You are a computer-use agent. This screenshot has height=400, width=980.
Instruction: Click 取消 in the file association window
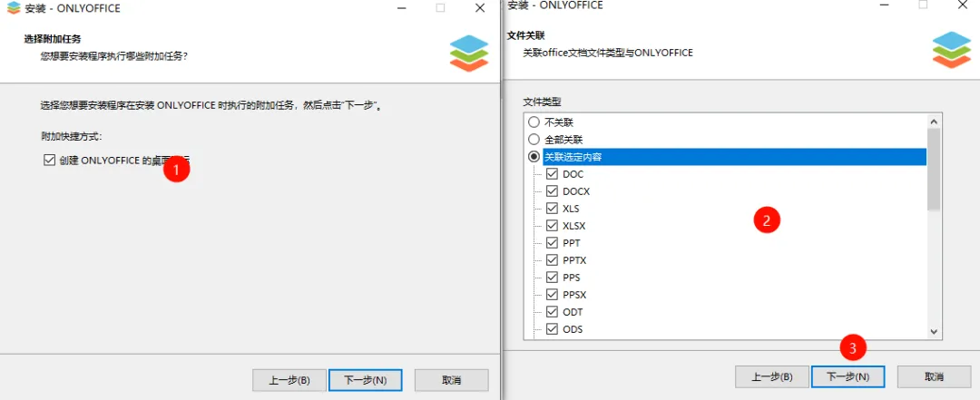click(935, 377)
